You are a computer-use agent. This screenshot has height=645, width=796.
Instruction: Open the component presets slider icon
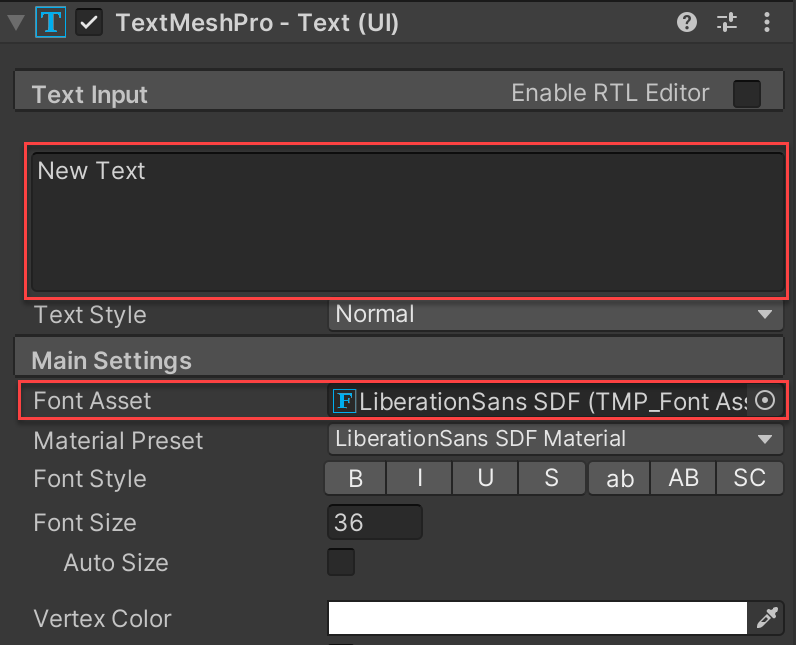727,23
